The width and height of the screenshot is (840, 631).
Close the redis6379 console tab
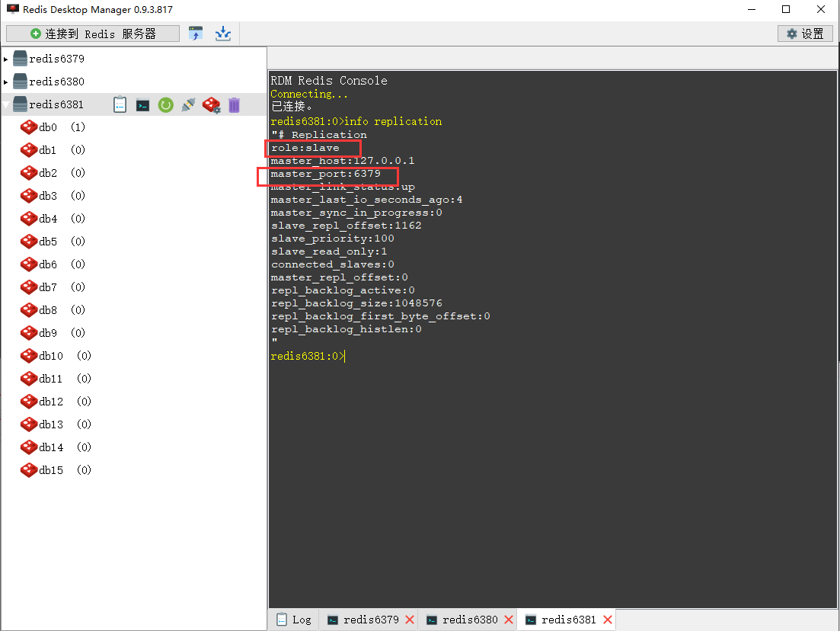coord(410,620)
